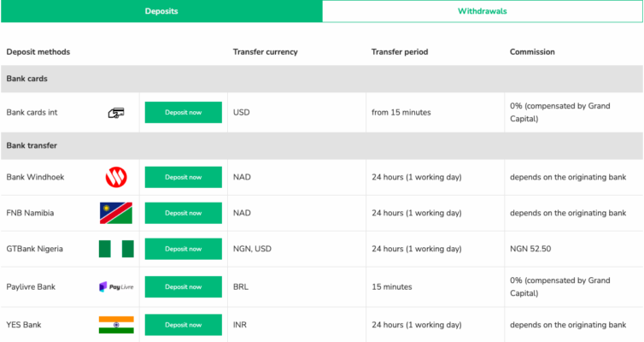This screenshot has width=644, height=342.
Task: Select the Transfer period column header
Action: (400, 52)
